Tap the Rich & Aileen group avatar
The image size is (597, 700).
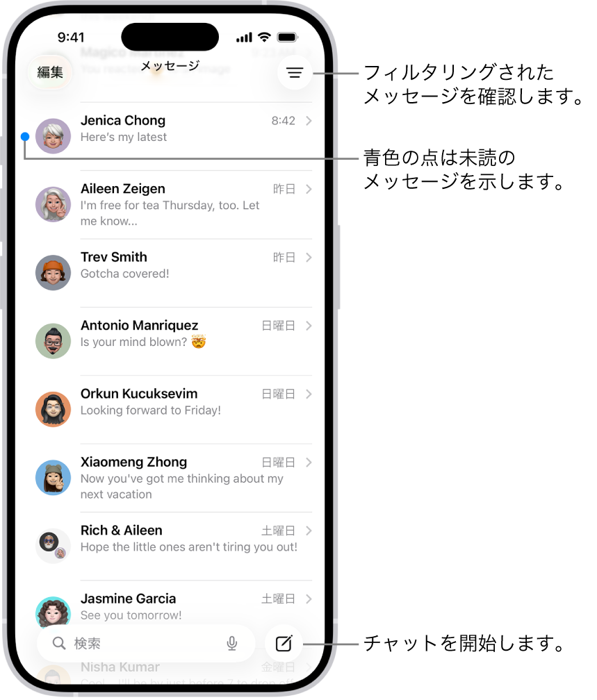(54, 546)
